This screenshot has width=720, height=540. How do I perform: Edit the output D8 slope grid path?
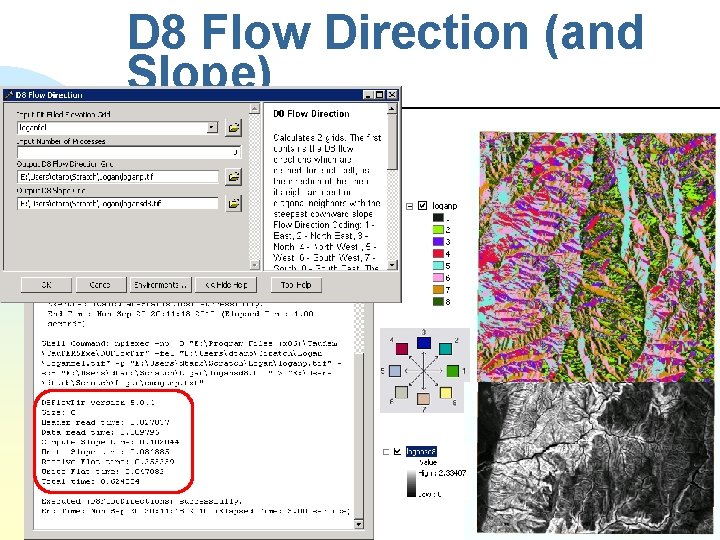pyautogui.click(x=118, y=203)
